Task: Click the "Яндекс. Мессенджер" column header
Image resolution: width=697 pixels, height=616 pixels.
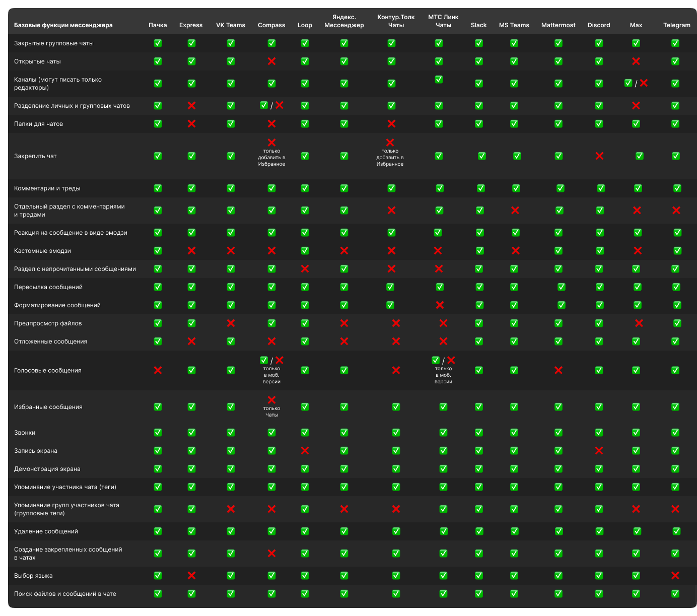Action: click(x=344, y=21)
